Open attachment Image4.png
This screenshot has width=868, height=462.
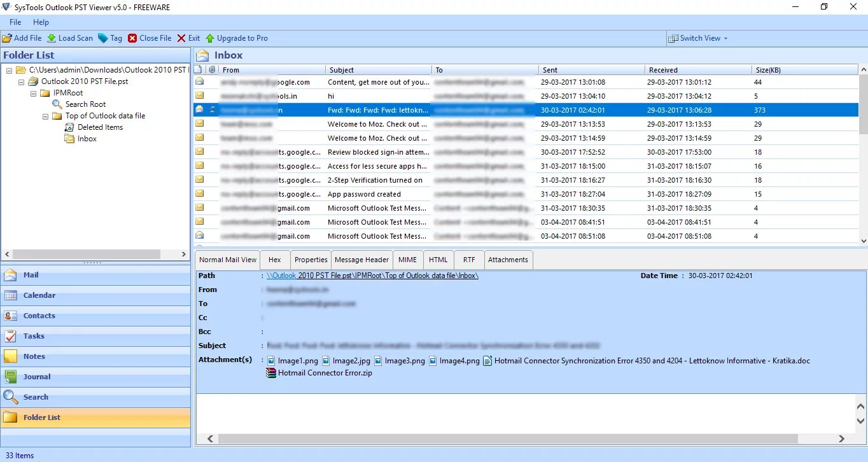[x=454, y=361]
